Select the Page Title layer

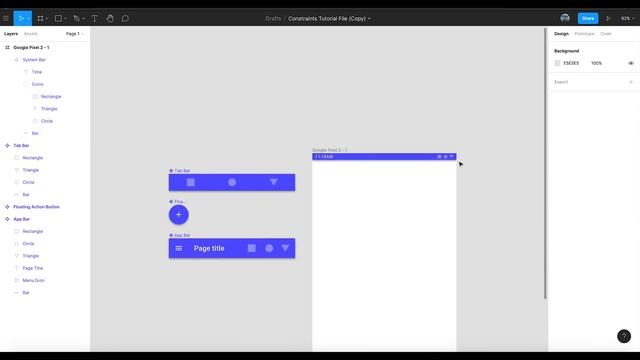[x=33, y=268]
